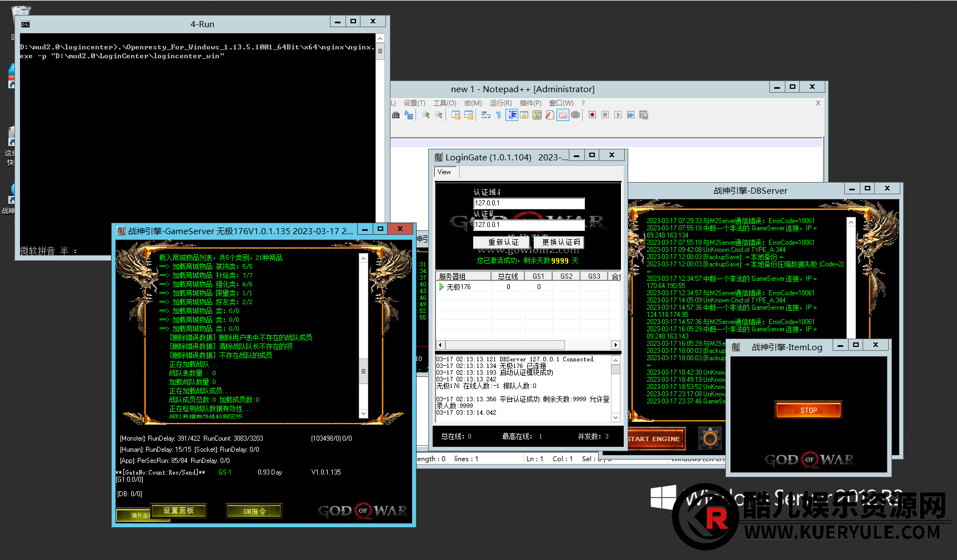Click the Zoom Out magnifier icon
Screen dimensions: 957x560
point(439,115)
